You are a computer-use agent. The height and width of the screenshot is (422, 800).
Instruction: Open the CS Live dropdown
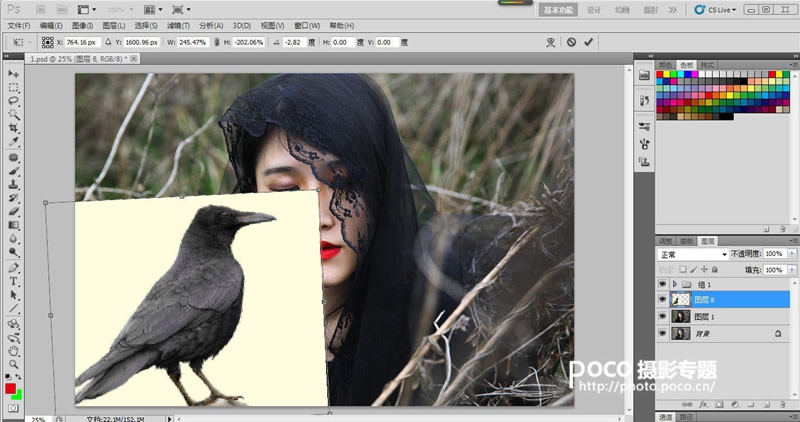715,10
